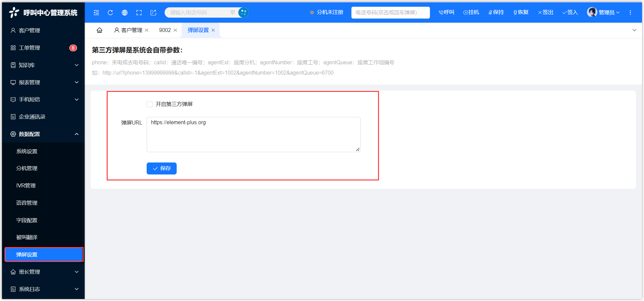Viewport: 644px width, 301px height.
Task: Open the tabs dropdown arrow at far right
Action: pos(634,30)
